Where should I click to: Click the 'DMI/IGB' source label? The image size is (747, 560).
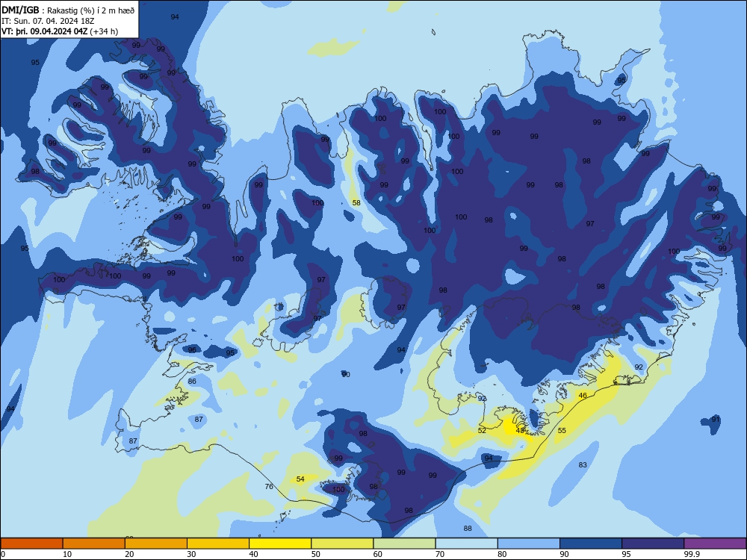(20, 10)
